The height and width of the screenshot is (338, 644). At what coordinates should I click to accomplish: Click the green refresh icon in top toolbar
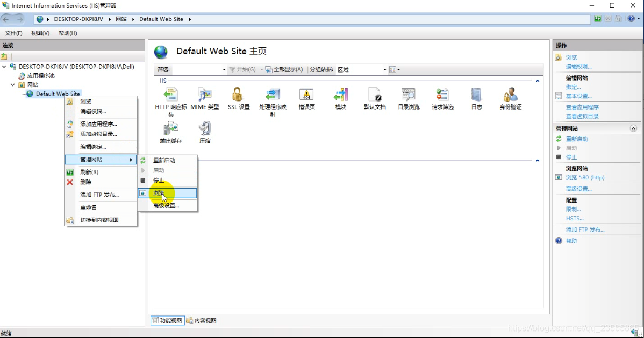click(598, 19)
